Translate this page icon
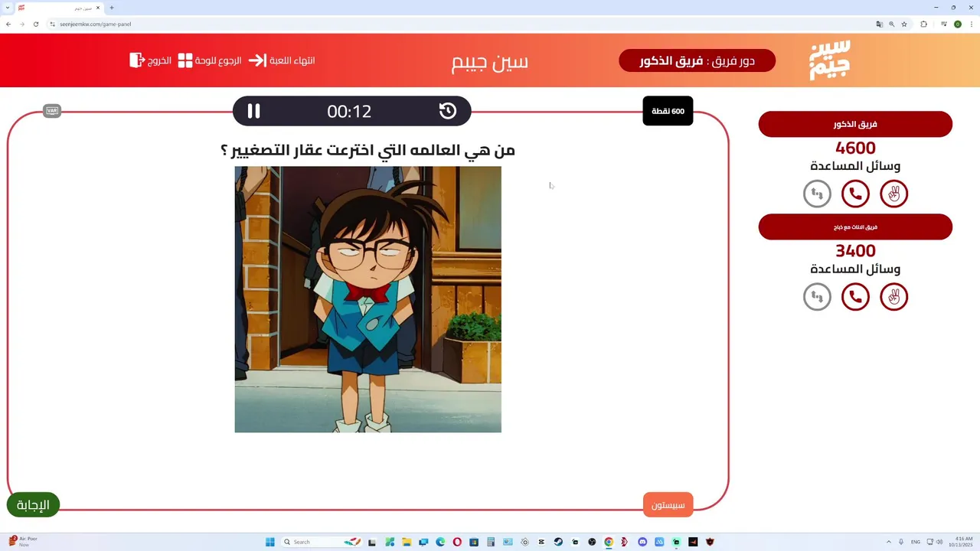Screen dimensions: 980x551 pyautogui.click(x=880, y=24)
